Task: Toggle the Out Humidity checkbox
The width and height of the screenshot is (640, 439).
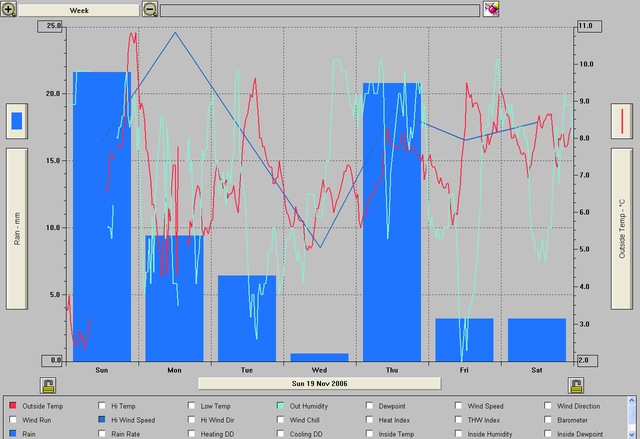Action: coord(281,407)
